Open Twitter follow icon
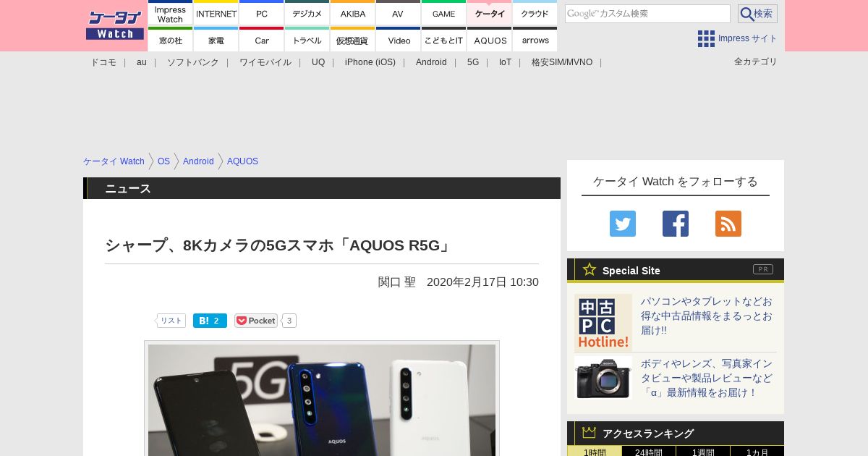This screenshot has height=456, width=868. pyautogui.click(x=623, y=224)
